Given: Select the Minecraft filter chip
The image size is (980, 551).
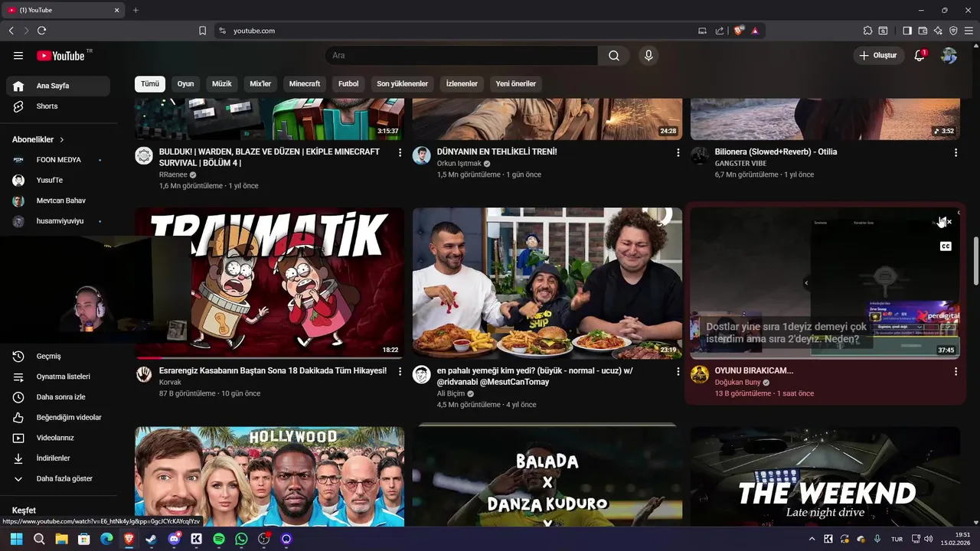Looking at the screenshot, I should (305, 84).
